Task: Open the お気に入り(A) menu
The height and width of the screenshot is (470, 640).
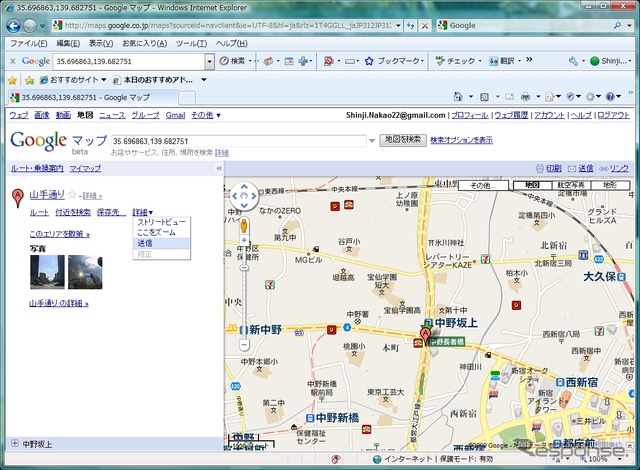Action: [x=144, y=44]
